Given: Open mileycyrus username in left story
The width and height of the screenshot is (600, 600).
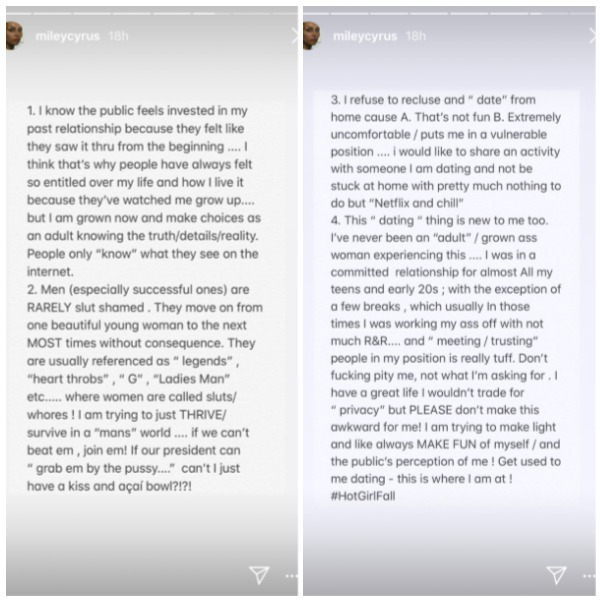Looking at the screenshot, I should 68,36.
